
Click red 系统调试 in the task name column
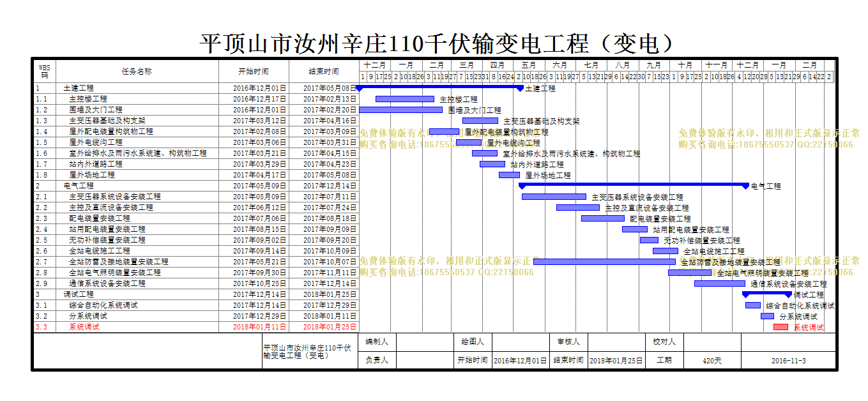pos(84,327)
